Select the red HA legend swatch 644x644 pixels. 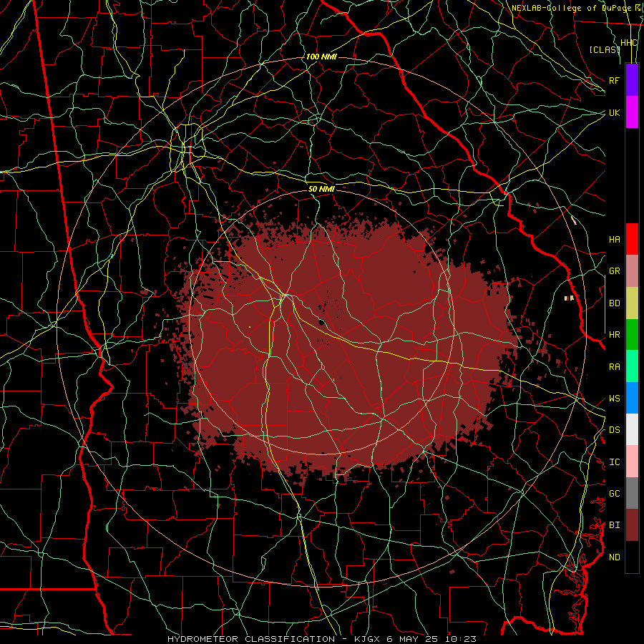click(632, 239)
